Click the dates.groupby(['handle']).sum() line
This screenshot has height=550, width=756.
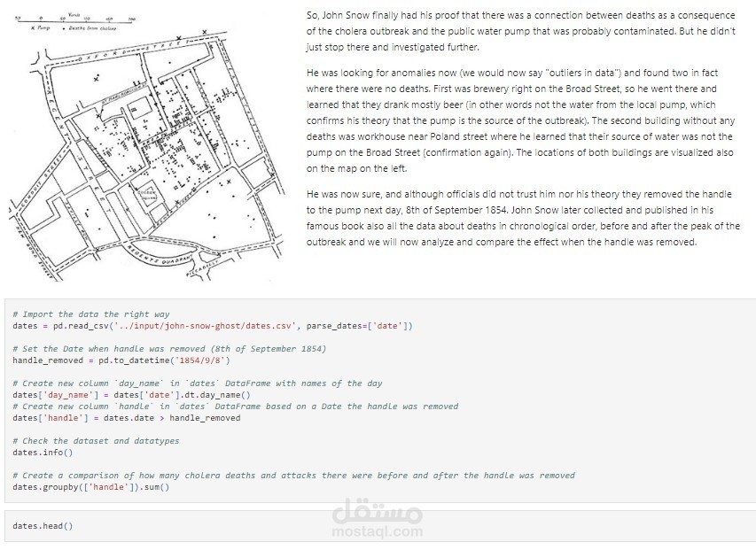(x=91, y=487)
